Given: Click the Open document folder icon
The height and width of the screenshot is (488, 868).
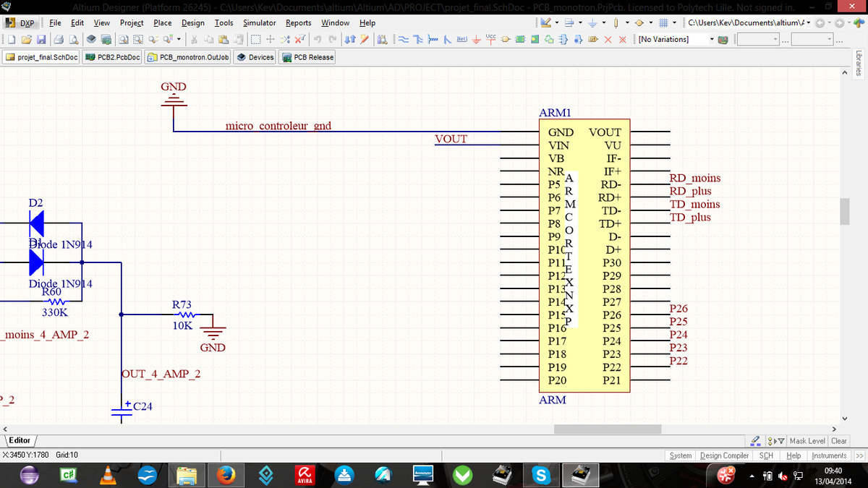Looking at the screenshot, I should 27,39.
